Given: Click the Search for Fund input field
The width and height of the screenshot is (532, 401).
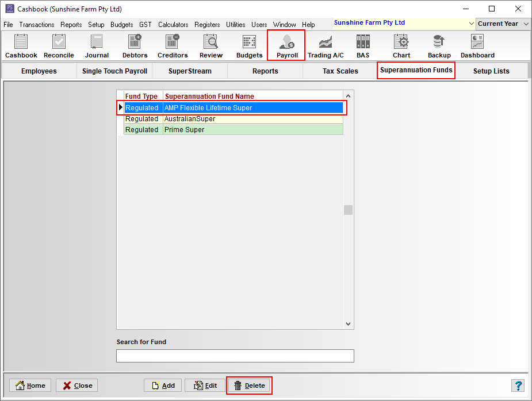Looking at the screenshot, I should click(x=235, y=356).
